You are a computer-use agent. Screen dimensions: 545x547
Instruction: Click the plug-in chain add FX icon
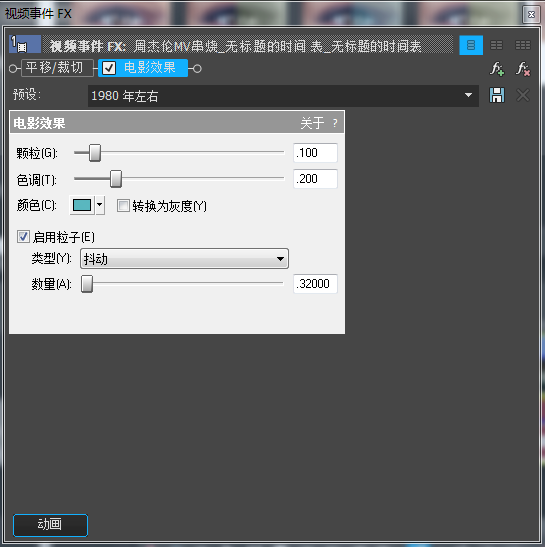(x=497, y=69)
